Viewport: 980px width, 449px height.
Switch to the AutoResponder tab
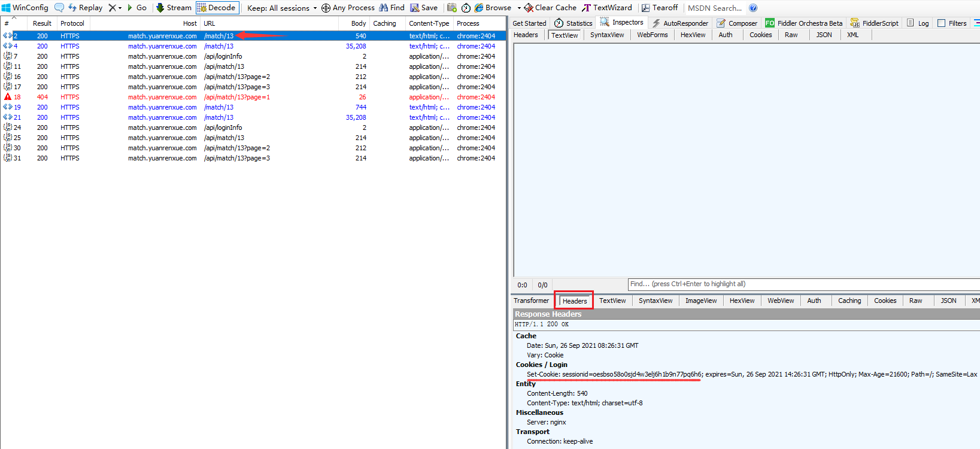pos(680,23)
